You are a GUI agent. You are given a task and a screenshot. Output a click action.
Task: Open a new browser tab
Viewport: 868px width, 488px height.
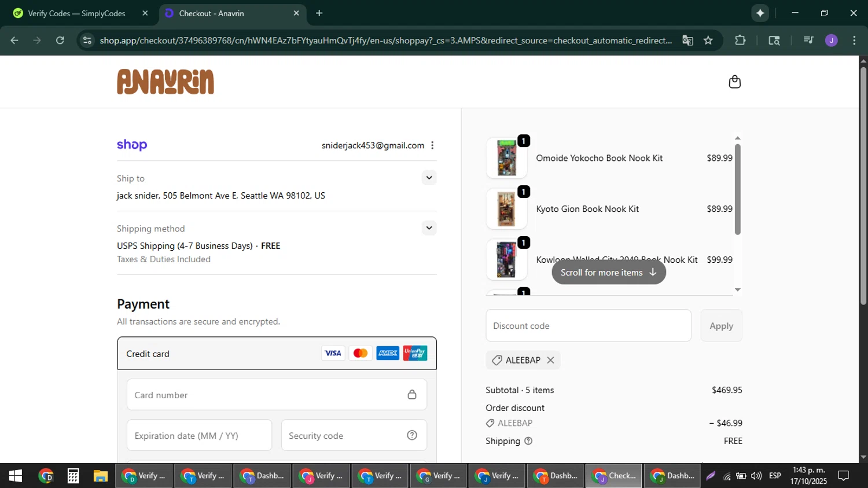pos(319,13)
